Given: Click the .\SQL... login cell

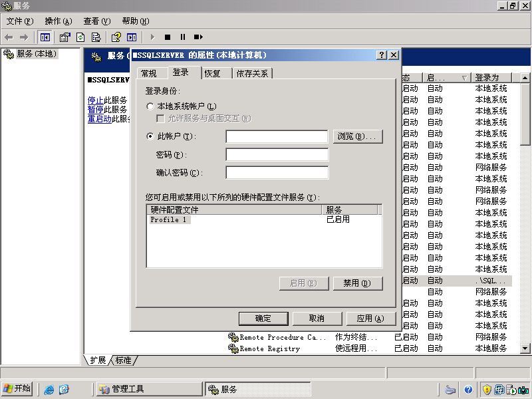Looking at the screenshot, I should 491,281.
